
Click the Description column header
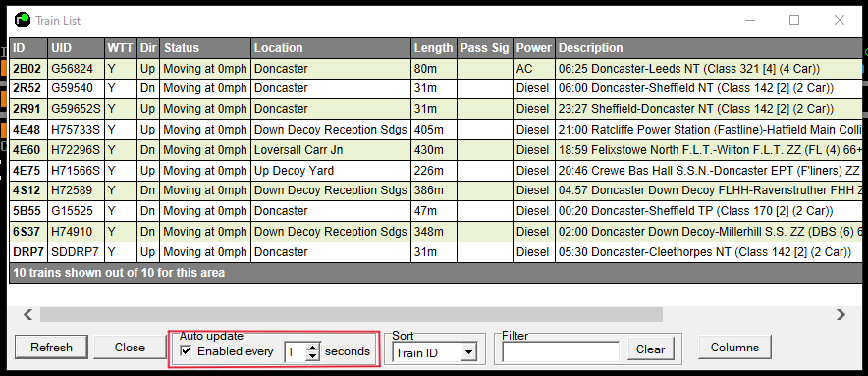point(709,48)
